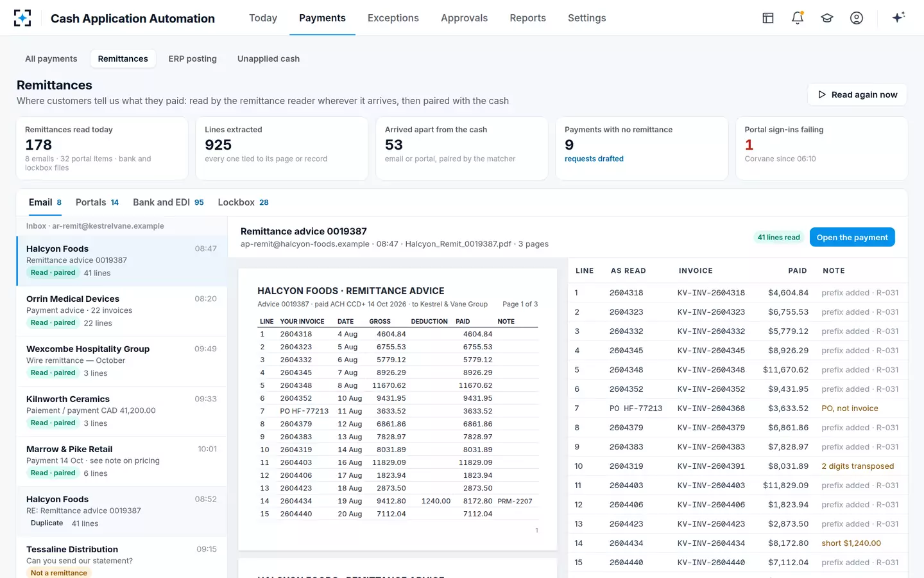This screenshot has width=924, height=578.
Task: Click the Duplicate status tag
Action: [47, 523]
